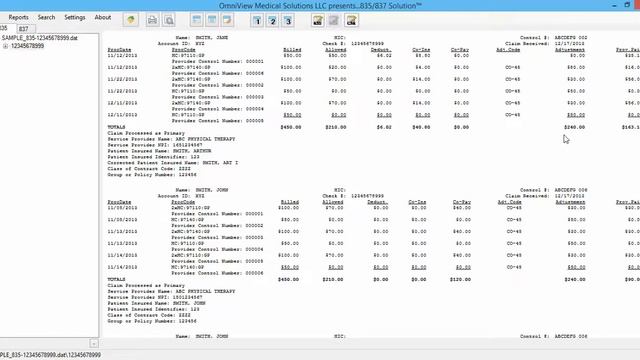Click the Co-Ins header in SMITH, JANE claim
The image size is (640, 360).
421,50
